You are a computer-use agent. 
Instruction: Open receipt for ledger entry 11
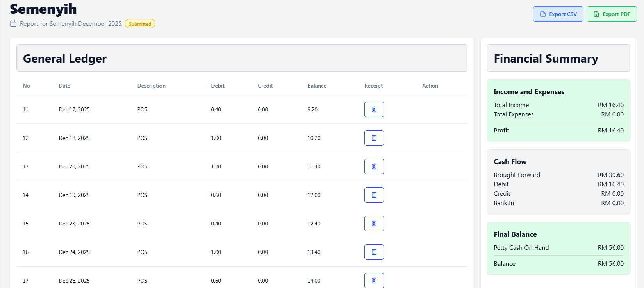374,109
